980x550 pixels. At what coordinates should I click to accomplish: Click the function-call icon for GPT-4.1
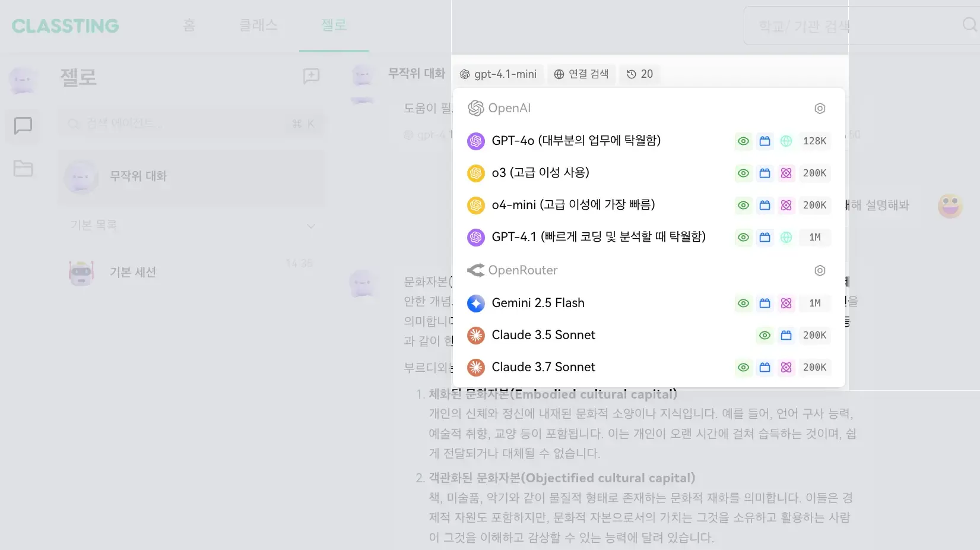click(765, 237)
